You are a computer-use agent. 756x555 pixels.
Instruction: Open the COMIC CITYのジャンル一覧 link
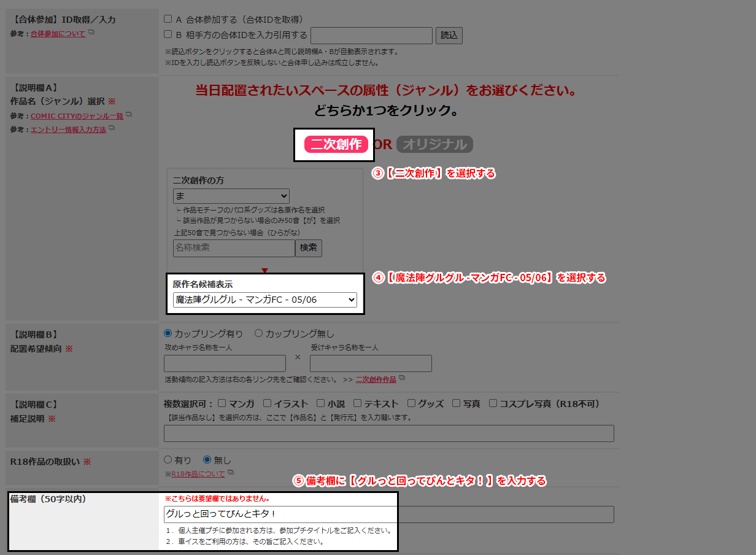coord(77,116)
